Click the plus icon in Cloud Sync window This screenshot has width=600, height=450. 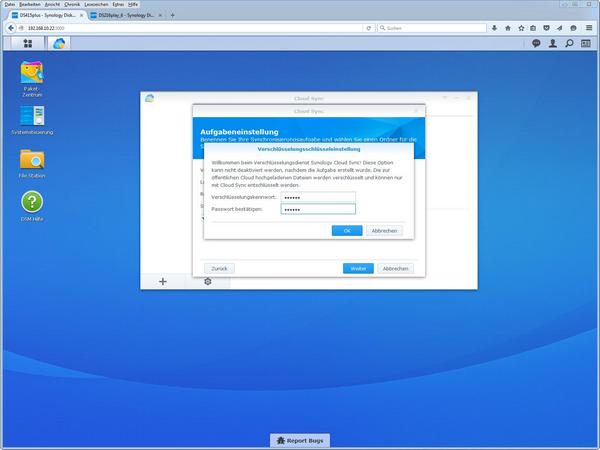(163, 282)
